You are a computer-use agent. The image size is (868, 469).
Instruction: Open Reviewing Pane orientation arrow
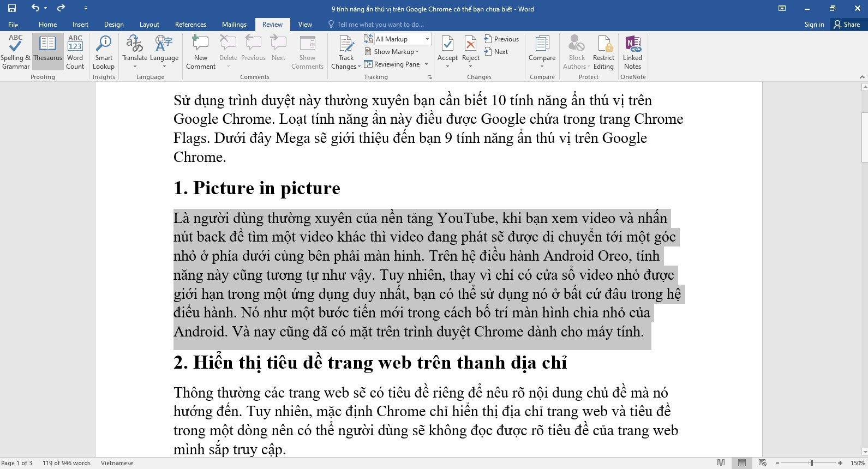click(x=427, y=64)
